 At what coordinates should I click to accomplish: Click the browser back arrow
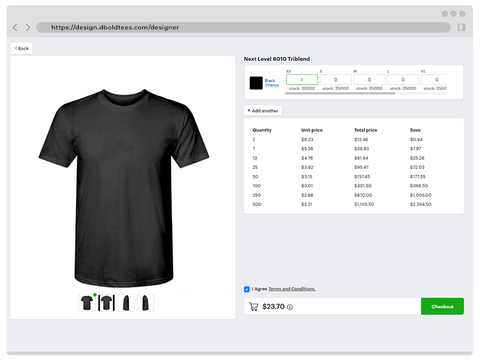pos(15,27)
